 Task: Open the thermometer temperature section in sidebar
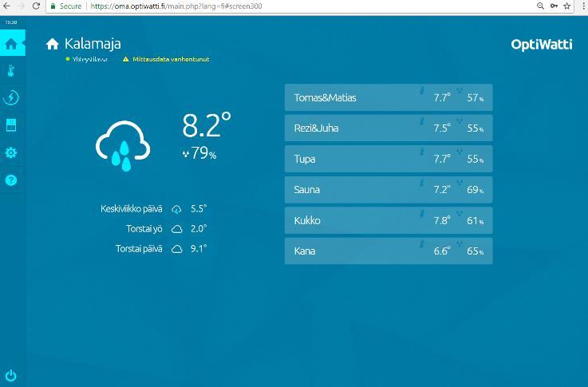11,70
